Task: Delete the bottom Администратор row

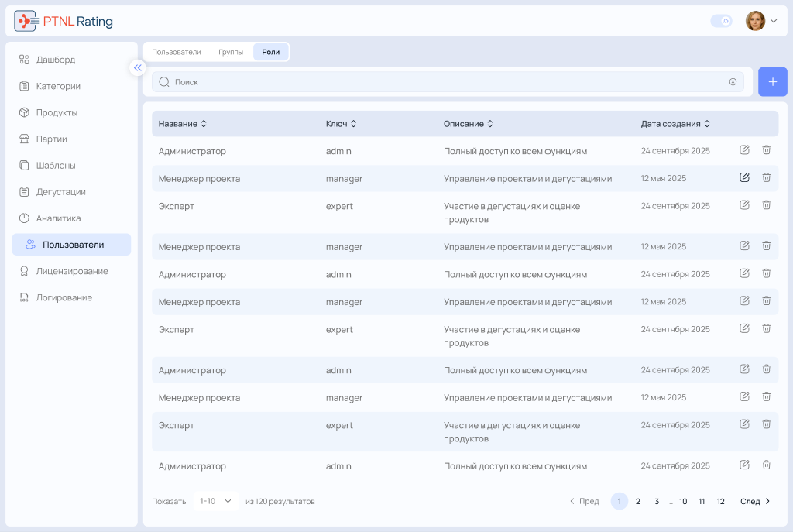Action: 767,465
